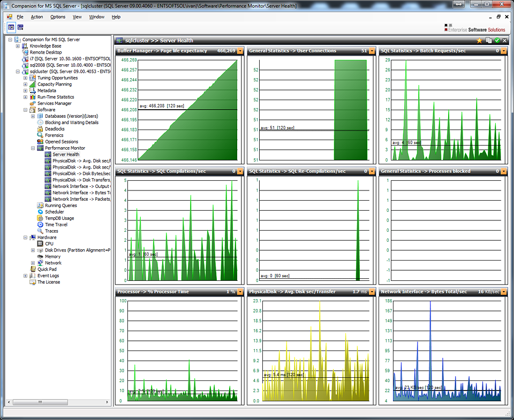Click the Tuning Opportunities icon
The width and height of the screenshot is (514, 420).
coord(33,78)
